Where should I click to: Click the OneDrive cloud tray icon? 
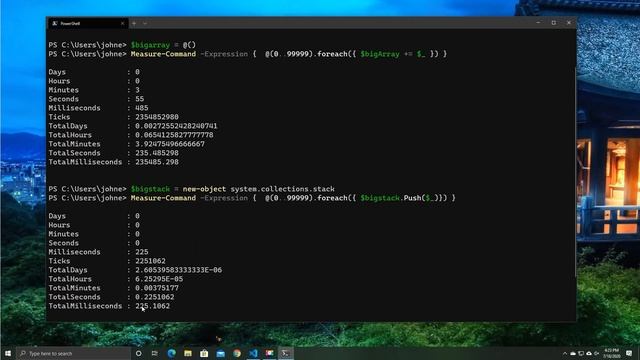pyautogui.click(x=573, y=353)
